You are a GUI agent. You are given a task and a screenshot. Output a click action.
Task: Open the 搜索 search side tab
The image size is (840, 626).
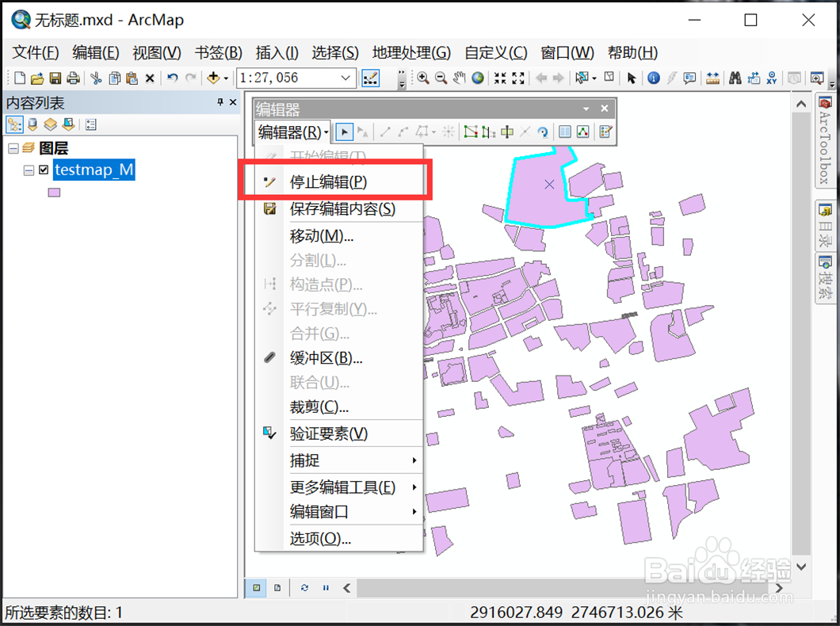click(825, 277)
